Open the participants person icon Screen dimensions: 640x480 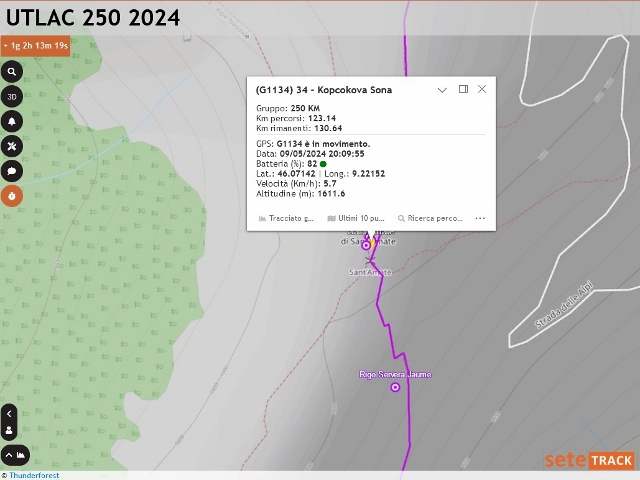pos(9,431)
